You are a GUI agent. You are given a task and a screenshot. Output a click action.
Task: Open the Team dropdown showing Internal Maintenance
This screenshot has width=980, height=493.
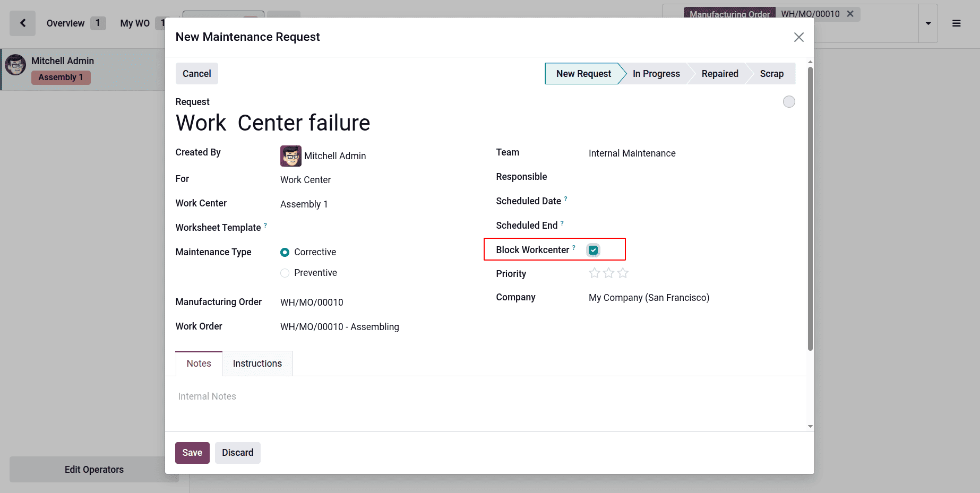pyautogui.click(x=692, y=153)
